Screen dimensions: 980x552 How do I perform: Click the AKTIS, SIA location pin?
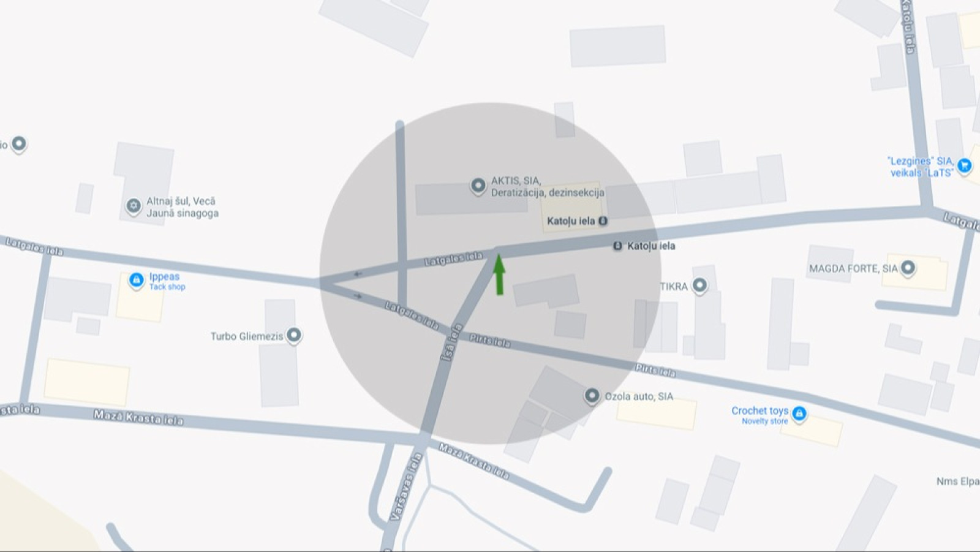click(478, 186)
